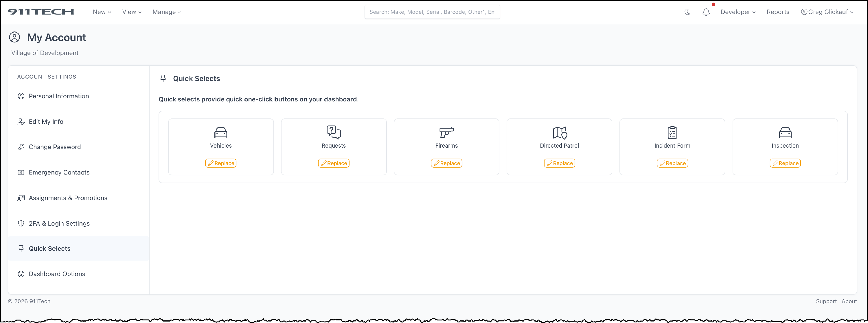Go to Dashboard Options settings
This screenshot has width=868, height=323.
tap(57, 274)
